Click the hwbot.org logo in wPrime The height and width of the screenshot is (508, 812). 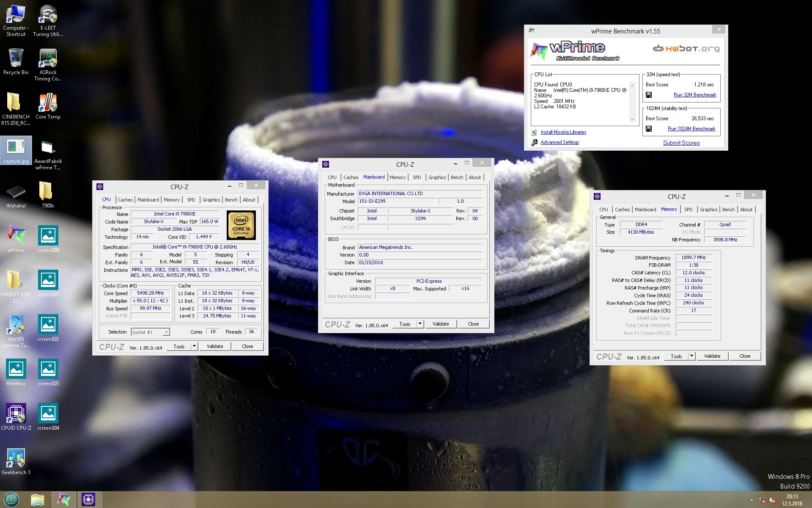(x=686, y=49)
